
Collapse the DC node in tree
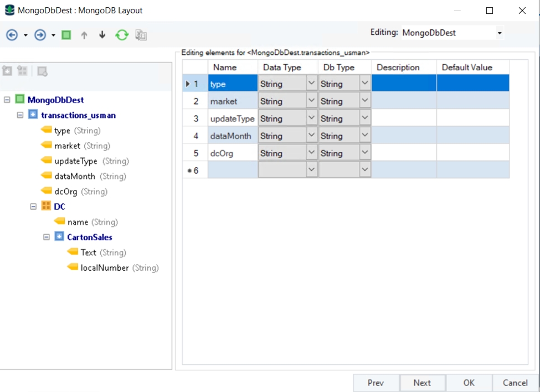33,207
